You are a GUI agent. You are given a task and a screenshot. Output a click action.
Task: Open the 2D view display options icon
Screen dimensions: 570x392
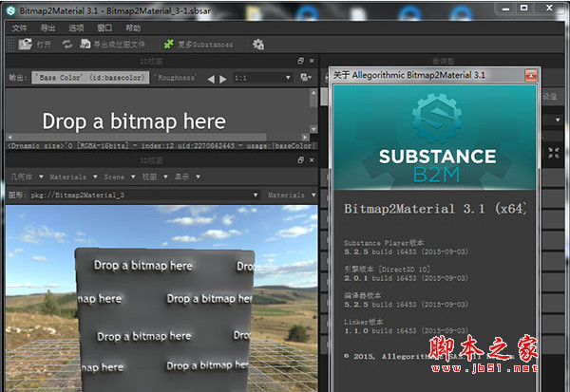[306, 78]
